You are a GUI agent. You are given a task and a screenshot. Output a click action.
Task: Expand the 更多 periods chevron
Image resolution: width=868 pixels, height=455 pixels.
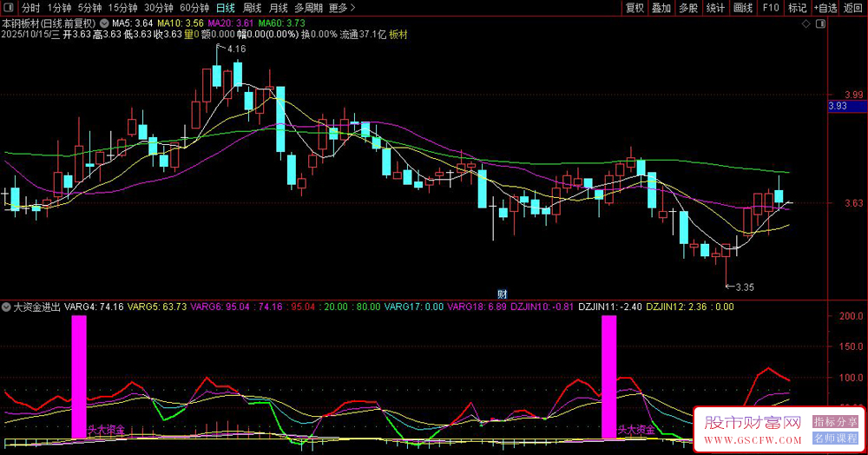352,8
